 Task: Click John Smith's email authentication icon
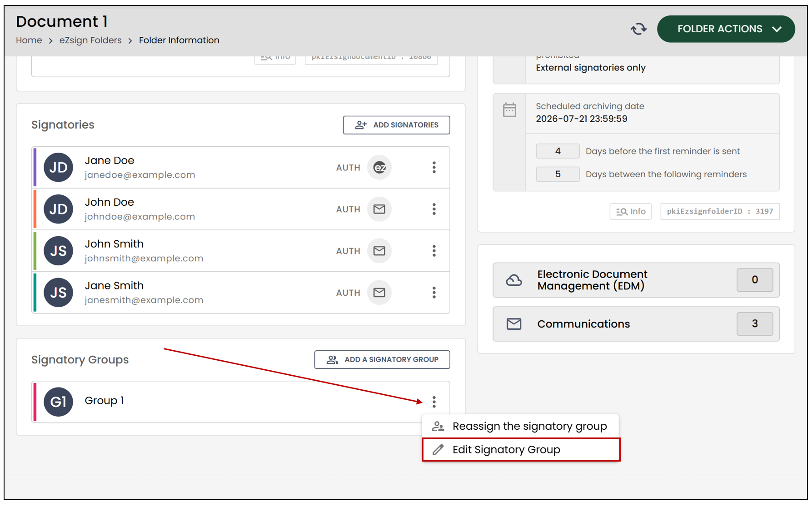(x=379, y=251)
